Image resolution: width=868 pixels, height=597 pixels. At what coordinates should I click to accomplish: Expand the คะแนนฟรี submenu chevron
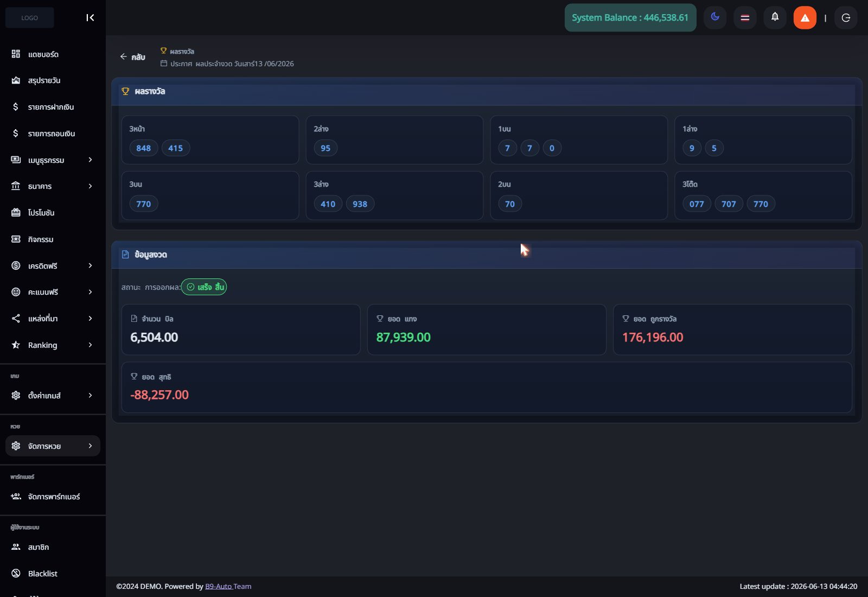pyautogui.click(x=90, y=292)
